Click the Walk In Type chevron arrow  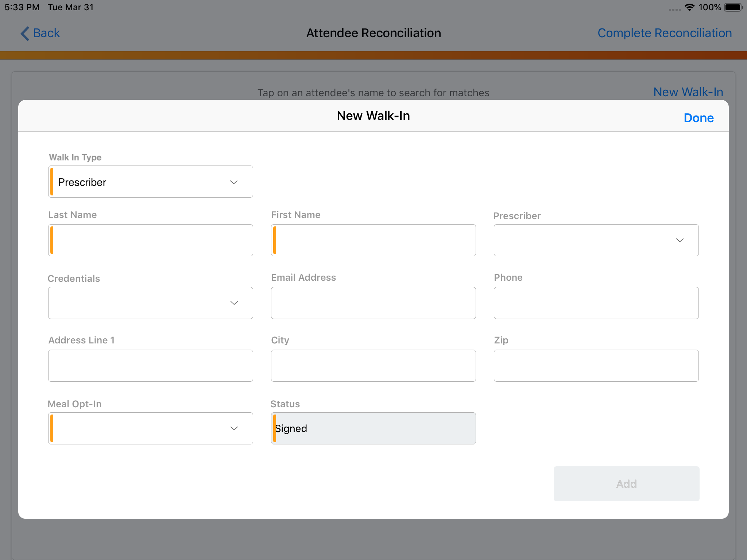click(x=234, y=182)
